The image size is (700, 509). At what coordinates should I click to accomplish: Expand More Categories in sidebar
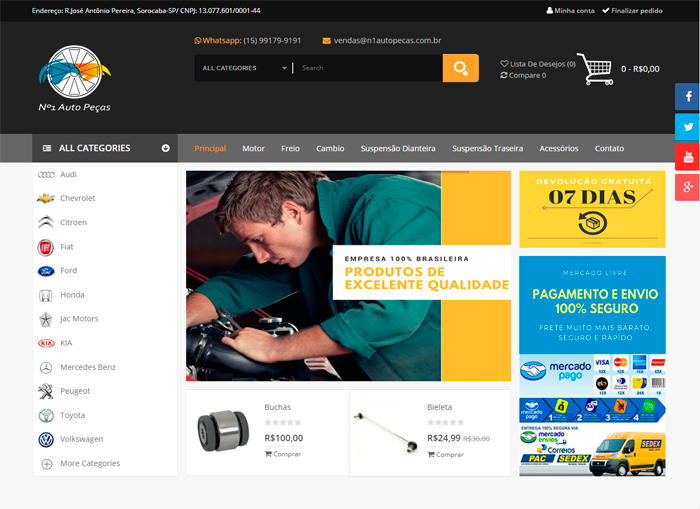(89, 463)
